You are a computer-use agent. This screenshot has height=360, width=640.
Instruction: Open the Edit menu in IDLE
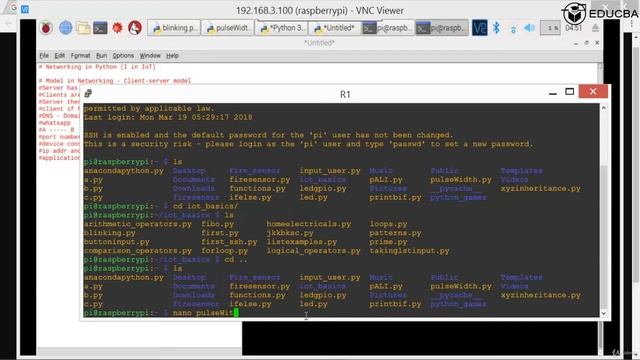(60, 56)
